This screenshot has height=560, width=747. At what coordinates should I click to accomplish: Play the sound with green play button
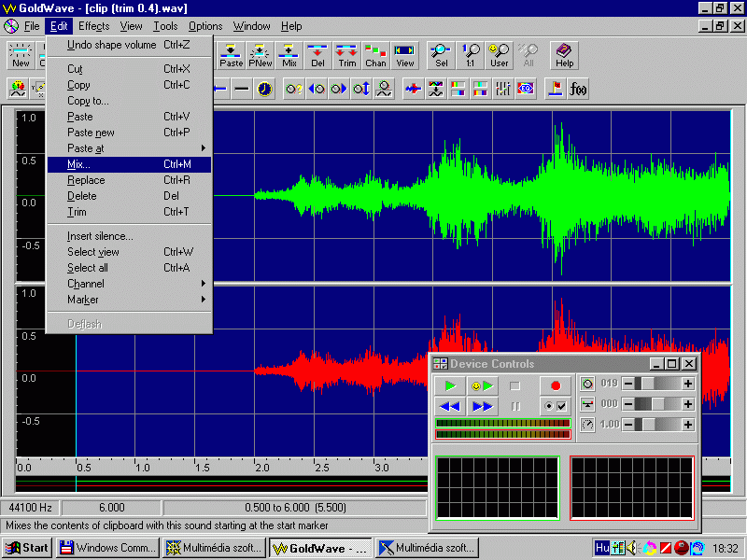[450, 385]
